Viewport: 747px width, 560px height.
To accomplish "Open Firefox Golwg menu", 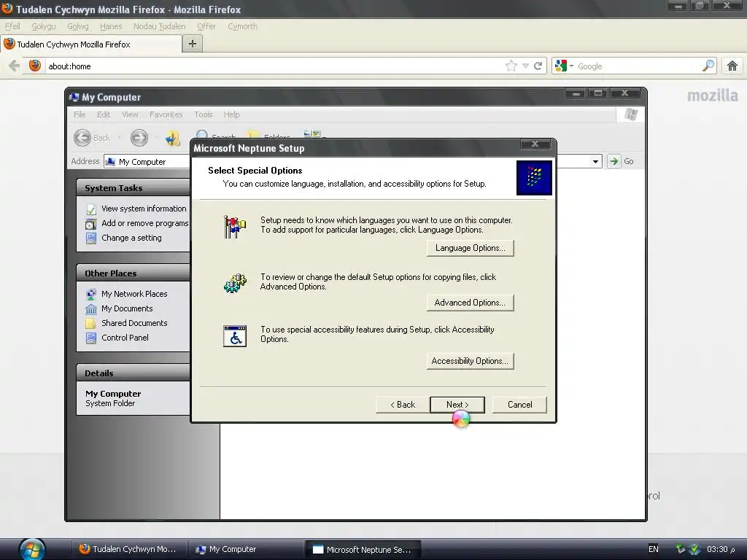I will (x=77, y=26).
